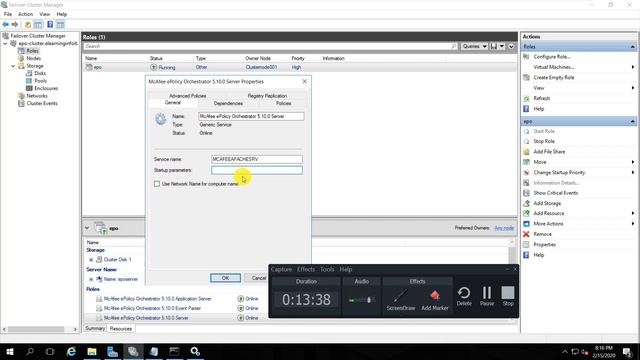Screen dimensions: 640x360
Task: Click the Properties icon in Actions pane
Action: tap(526, 244)
